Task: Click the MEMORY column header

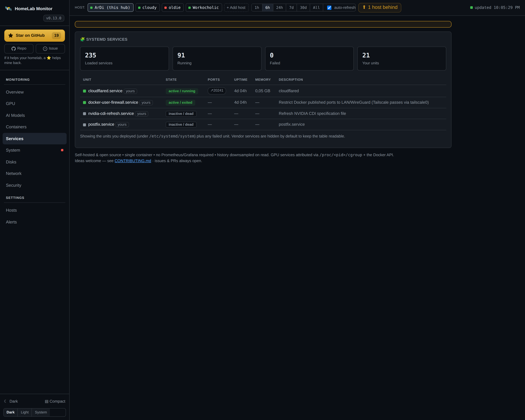Action: [x=263, y=80]
